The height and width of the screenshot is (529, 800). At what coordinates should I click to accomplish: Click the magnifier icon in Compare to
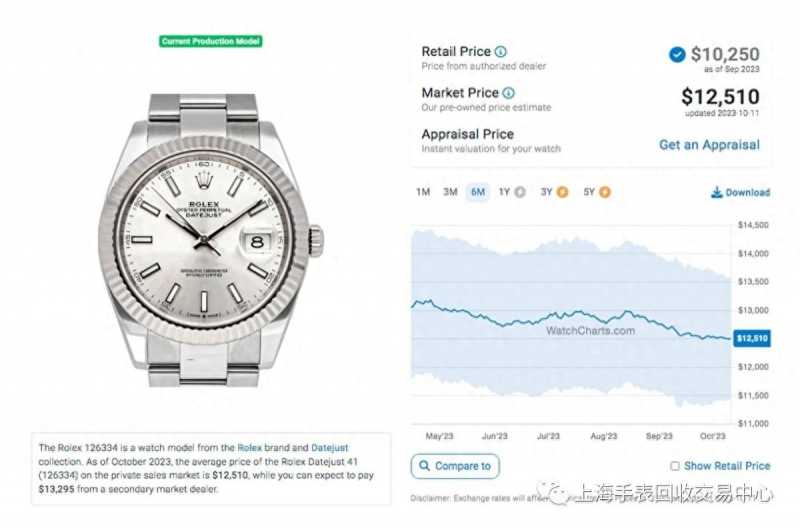[424, 466]
